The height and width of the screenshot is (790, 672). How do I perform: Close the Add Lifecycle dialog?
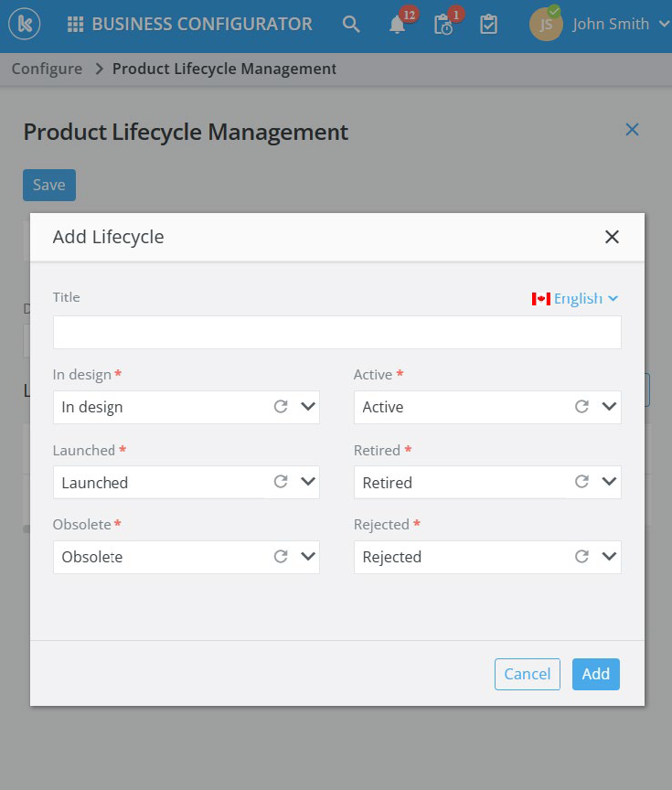pyautogui.click(x=612, y=238)
